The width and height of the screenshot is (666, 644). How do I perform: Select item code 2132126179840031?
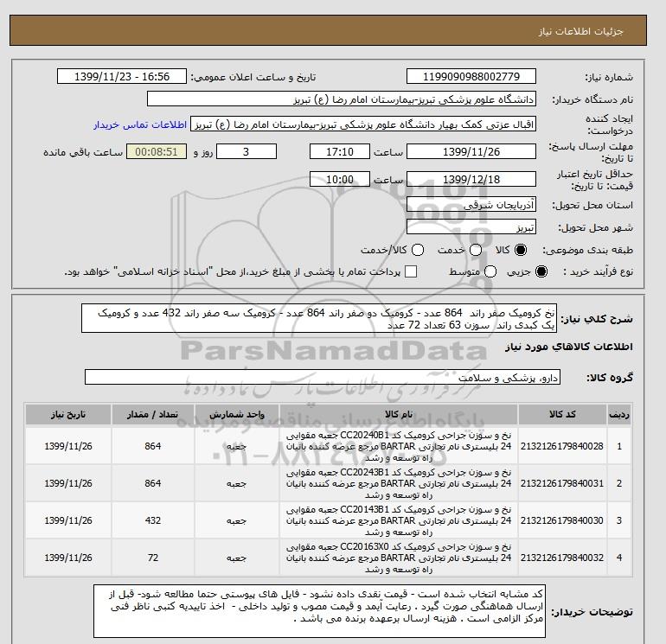tap(562, 483)
